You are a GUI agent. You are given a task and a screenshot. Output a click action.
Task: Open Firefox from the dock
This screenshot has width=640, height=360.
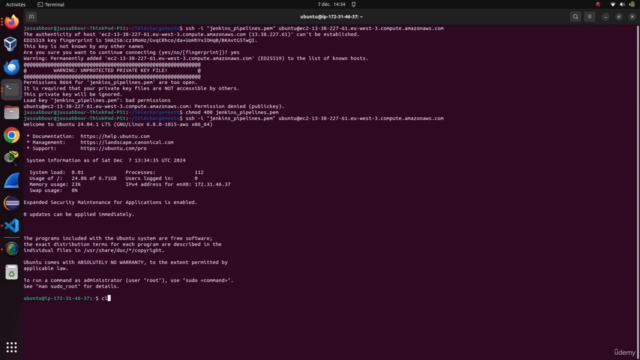pos(11,21)
